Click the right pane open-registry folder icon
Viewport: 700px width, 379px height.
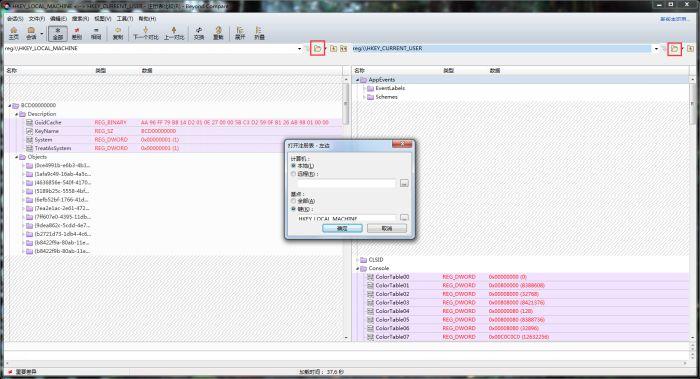[x=675, y=48]
